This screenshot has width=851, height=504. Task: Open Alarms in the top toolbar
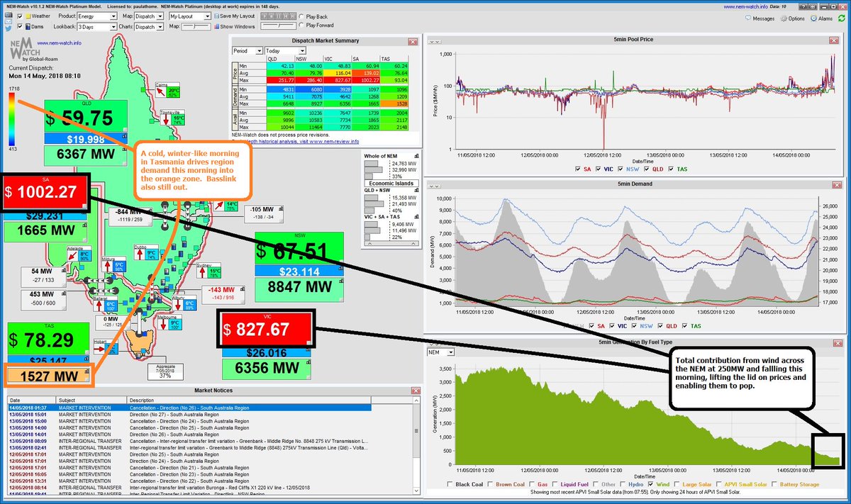[821, 18]
